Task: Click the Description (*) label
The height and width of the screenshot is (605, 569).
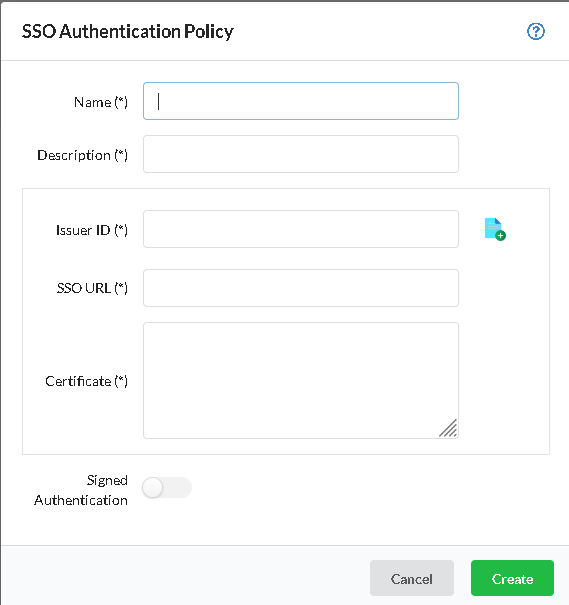Action: pos(83,155)
